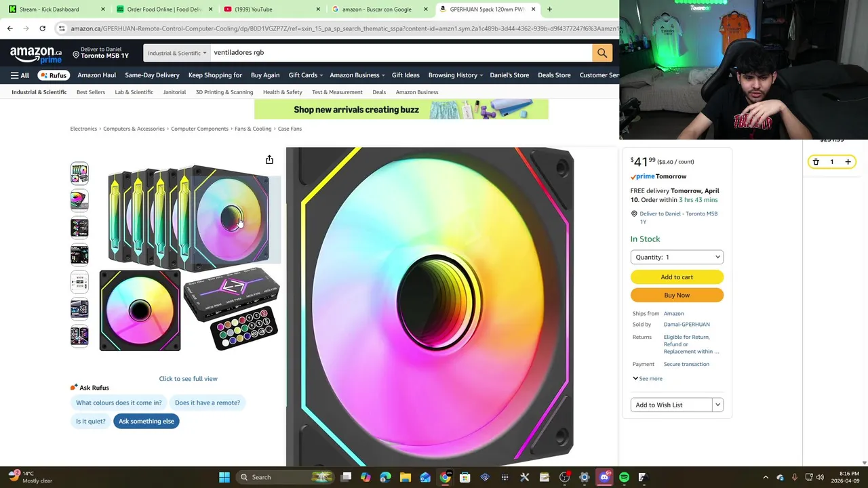
Task: Show hidden system tray icons
Action: [766, 477]
